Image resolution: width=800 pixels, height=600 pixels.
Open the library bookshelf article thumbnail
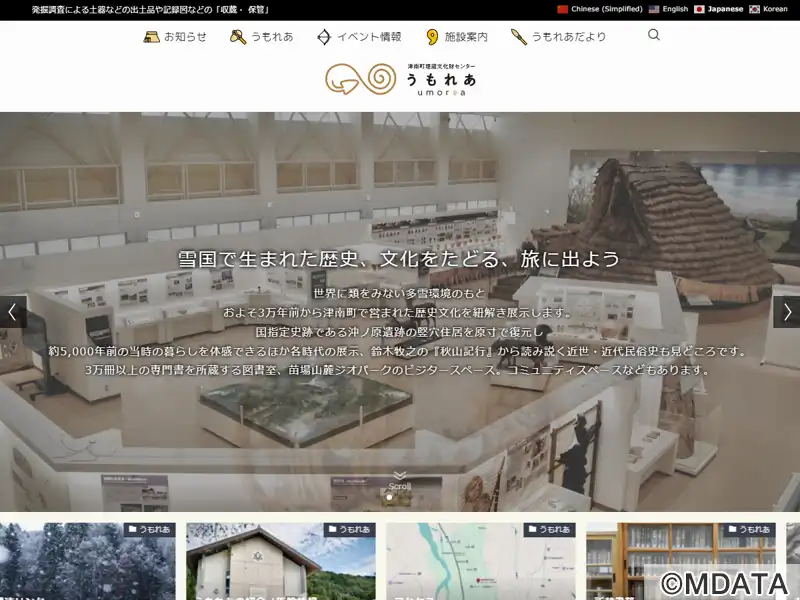[681, 561]
